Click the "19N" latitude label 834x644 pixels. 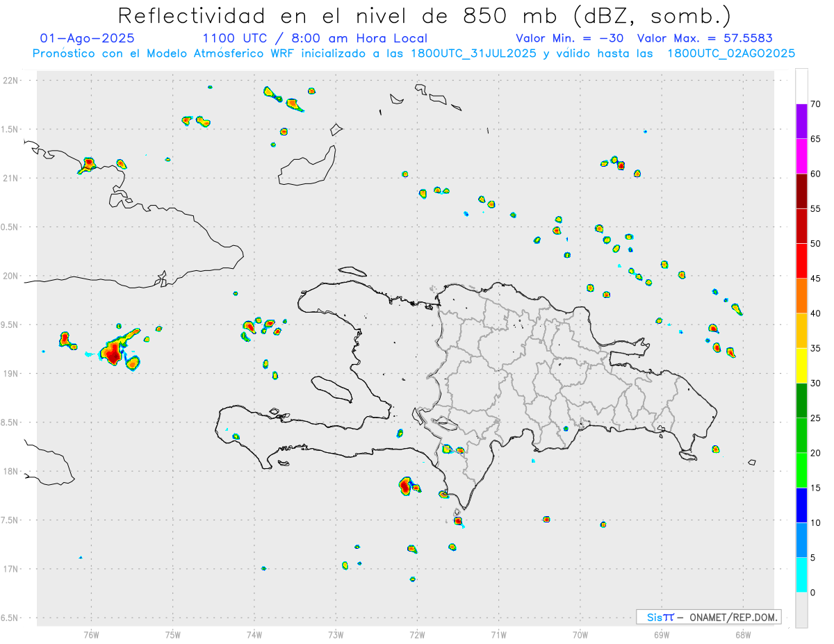coord(11,373)
